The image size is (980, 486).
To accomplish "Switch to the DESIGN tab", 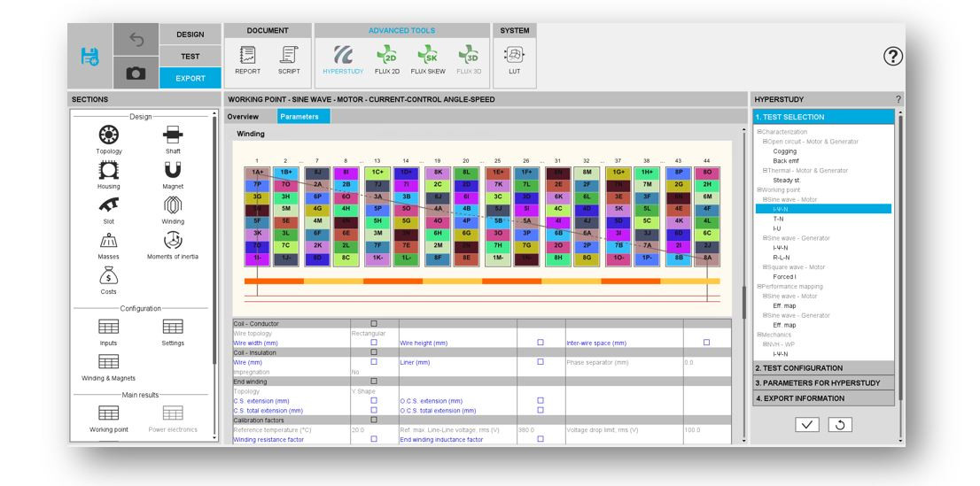I will click(190, 35).
